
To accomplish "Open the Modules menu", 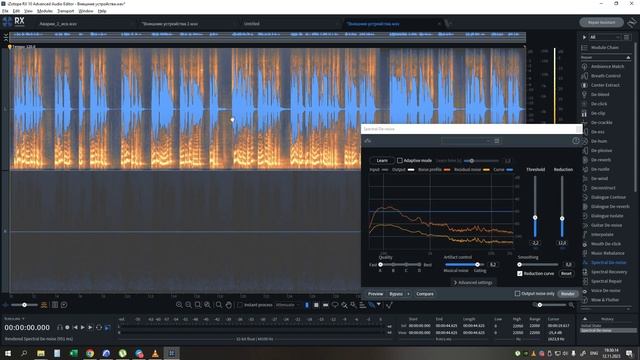I will pyautogui.click(x=45, y=11).
